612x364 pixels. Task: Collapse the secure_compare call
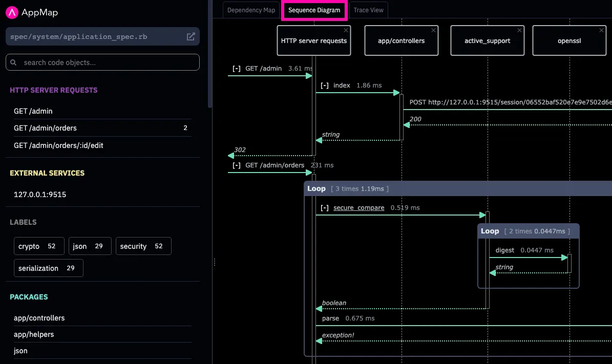tap(325, 207)
